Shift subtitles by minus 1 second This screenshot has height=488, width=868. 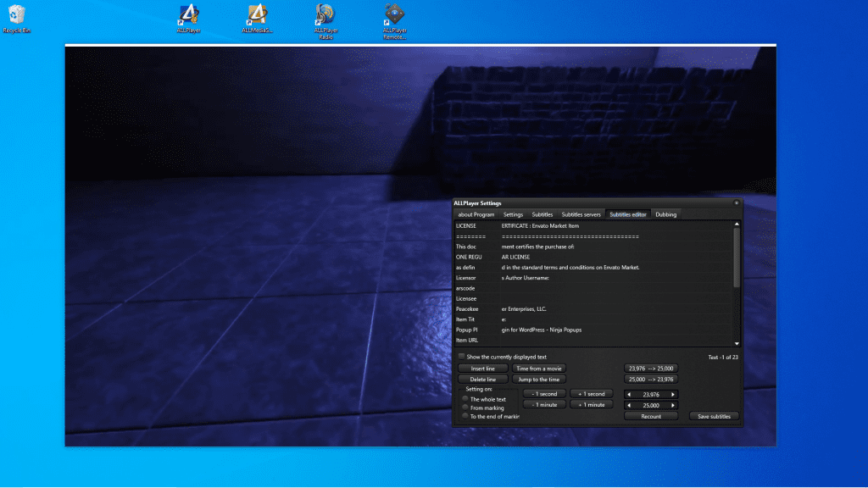[544, 394]
